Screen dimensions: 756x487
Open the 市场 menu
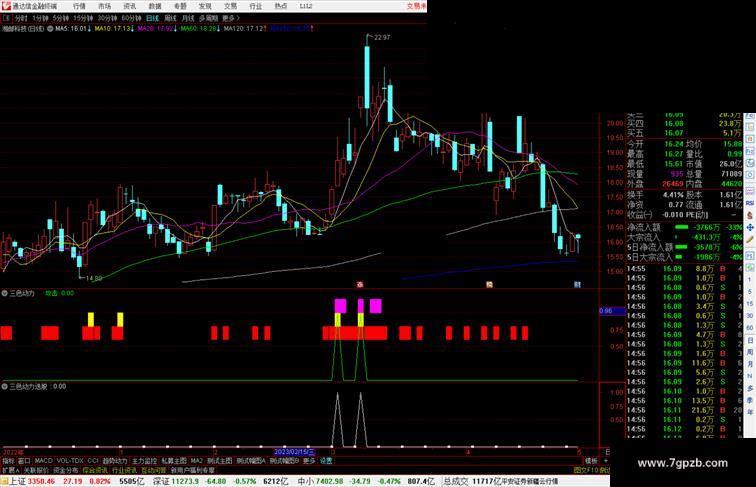click(x=105, y=6)
